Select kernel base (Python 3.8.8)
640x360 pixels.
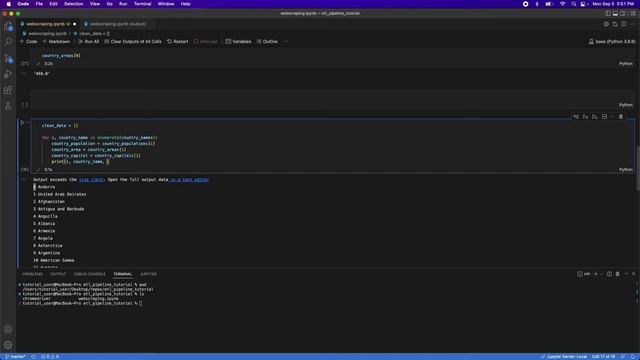coord(612,42)
